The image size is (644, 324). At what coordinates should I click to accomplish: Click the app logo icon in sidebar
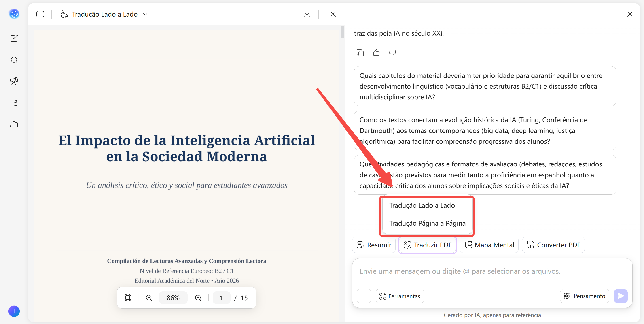pyautogui.click(x=14, y=14)
